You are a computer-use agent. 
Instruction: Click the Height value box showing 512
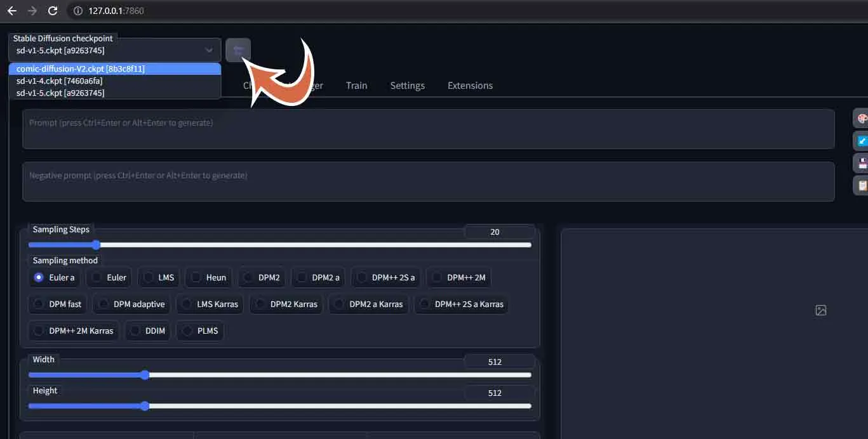tap(499, 393)
